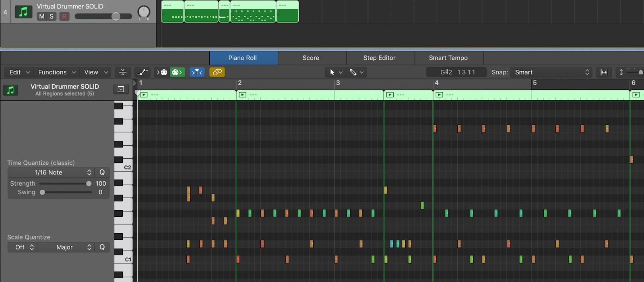This screenshot has height=282, width=644.
Task: Select the pencil Command-click tool
Action: pyautogui.click(x=353, y=72)
